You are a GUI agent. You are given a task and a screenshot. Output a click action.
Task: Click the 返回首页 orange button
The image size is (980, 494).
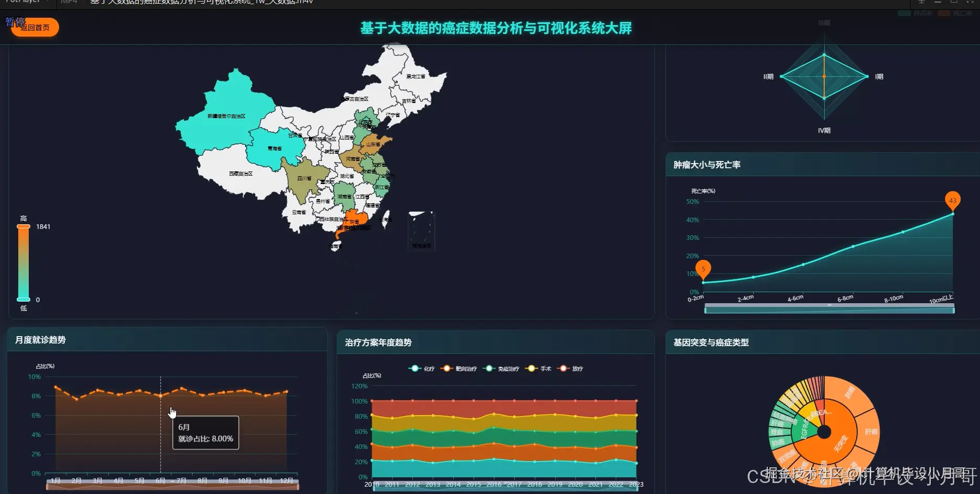tap(34, 27)
